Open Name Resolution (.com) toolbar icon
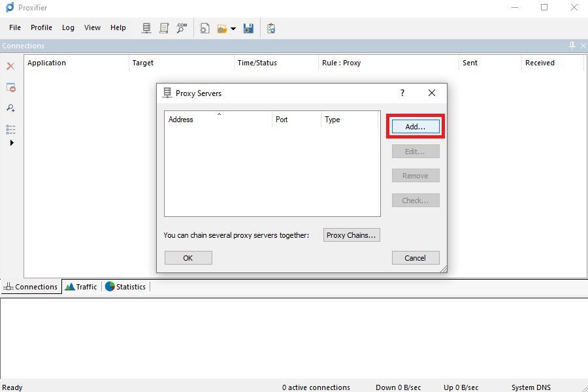 pos(182,28)
